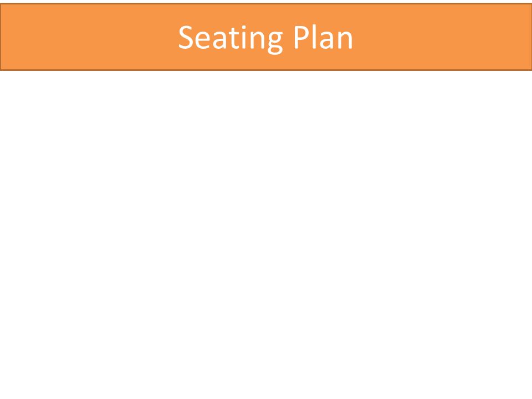This screenshot has width=532, height=399.
Task: Select the letter P in Plan
Action: pyautogui.click(x=301, y=37)
